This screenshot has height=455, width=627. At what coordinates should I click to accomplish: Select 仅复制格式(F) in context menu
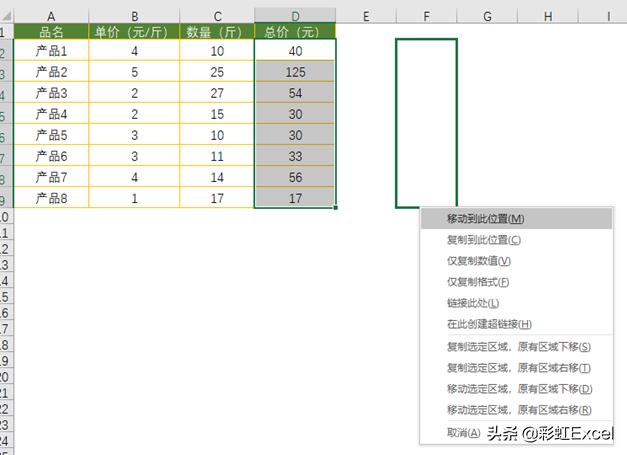pyautogui.click(x=516, y=282)
